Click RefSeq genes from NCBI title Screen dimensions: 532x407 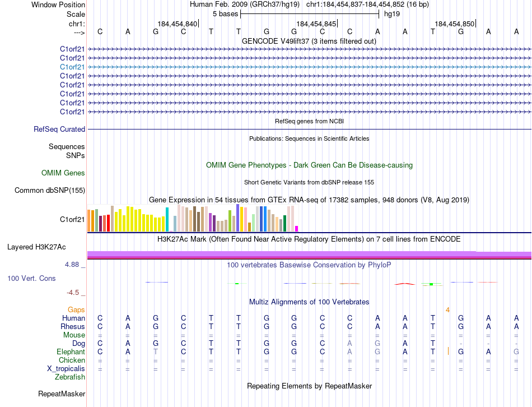tap(309, 121)
